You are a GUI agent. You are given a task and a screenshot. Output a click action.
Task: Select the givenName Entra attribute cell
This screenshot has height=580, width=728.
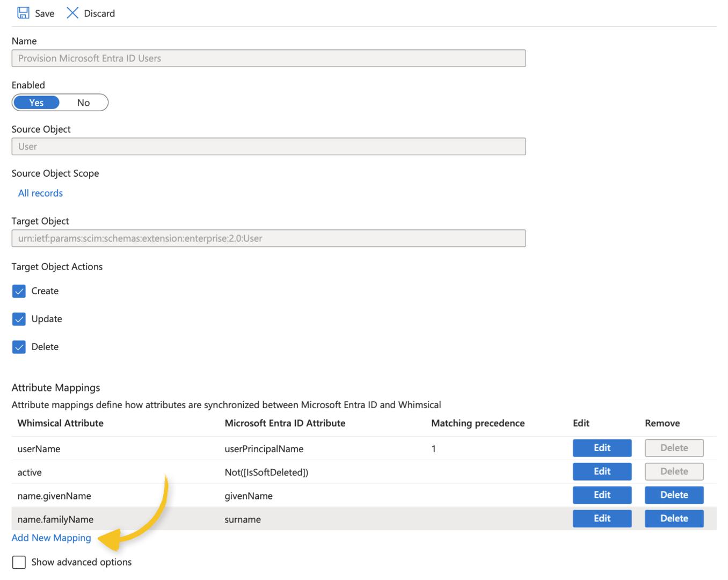tap(248, 496)
